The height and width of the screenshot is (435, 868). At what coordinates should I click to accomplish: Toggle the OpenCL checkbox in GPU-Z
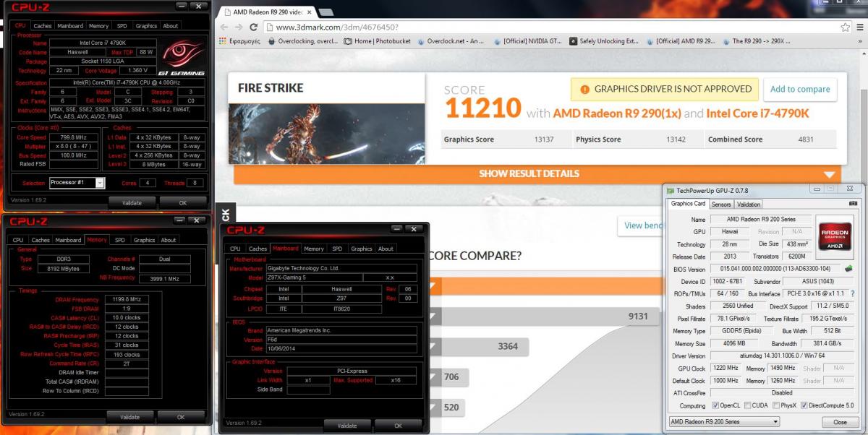715,405
